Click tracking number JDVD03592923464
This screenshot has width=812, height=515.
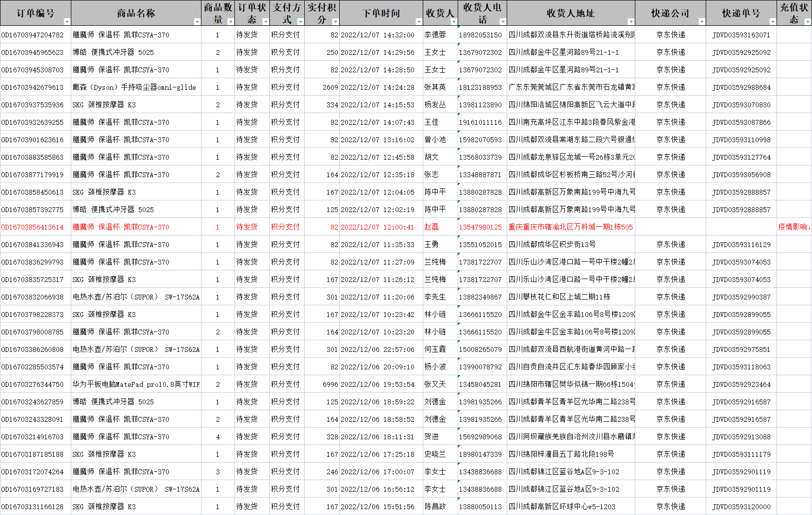coord(741,384)
